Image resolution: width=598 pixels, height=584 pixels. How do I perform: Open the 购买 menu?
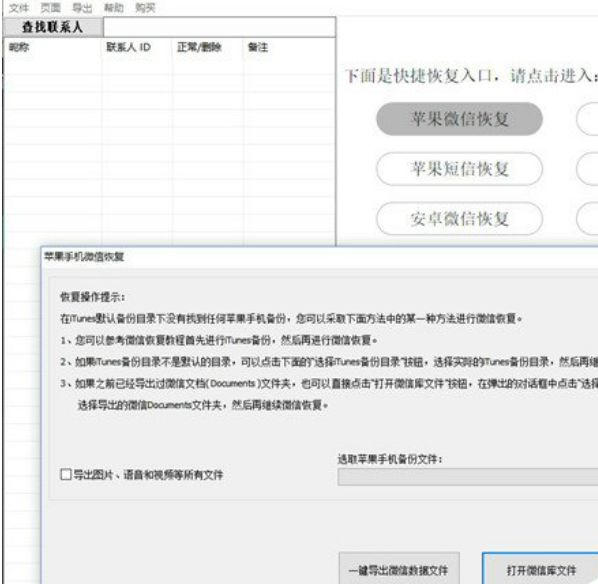(x=145, y=8)
